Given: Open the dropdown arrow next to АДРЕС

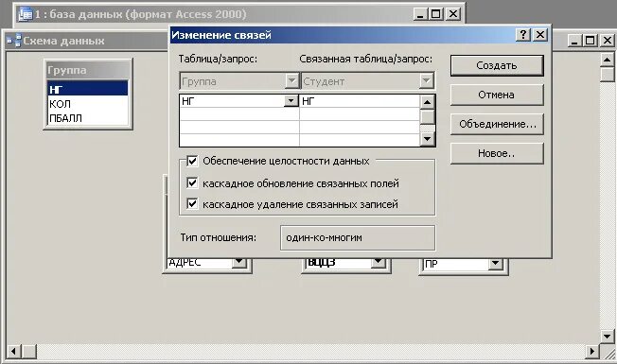Looking at the screenshot, I should pyautogui.click(x=238, y=263).
